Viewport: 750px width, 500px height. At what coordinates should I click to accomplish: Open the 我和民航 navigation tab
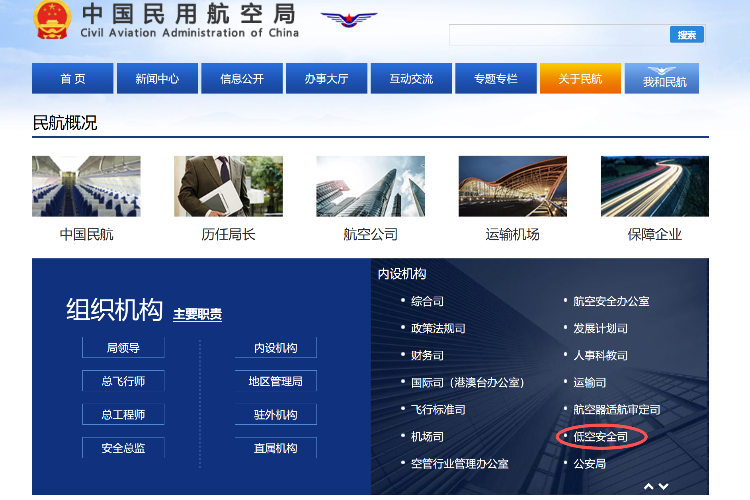[x=662, y=78]
